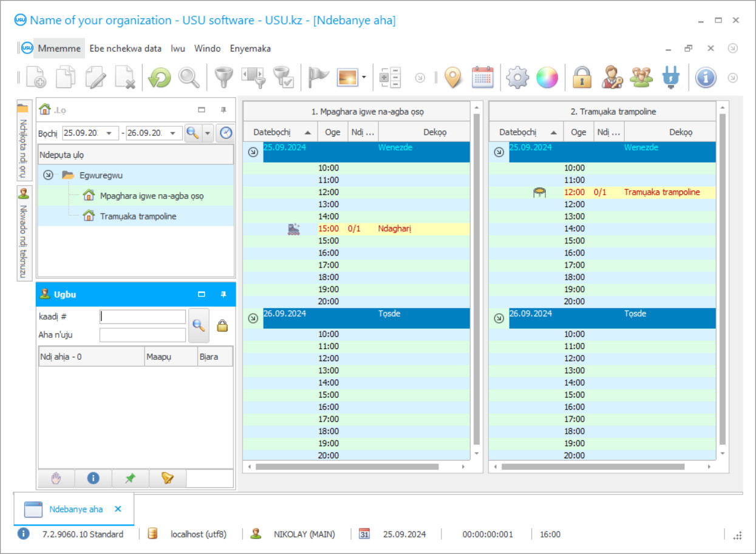Click the filter funnel icon
The image size is (756, 554).
(224, 78)
